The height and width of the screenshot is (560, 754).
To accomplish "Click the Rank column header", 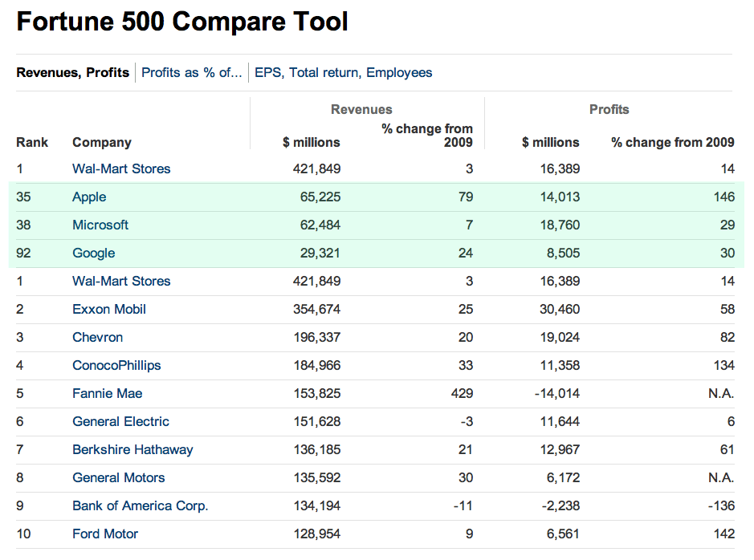I will point(32,142).
